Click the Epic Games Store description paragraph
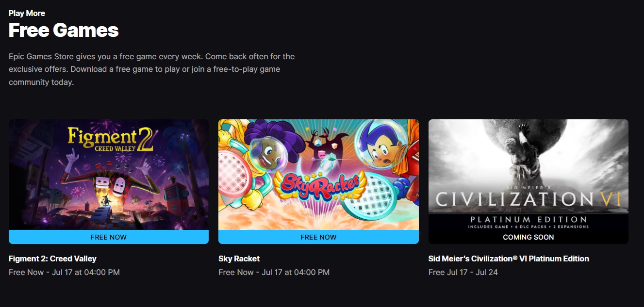This screenshot has width=644, height=307. point(152,69)
